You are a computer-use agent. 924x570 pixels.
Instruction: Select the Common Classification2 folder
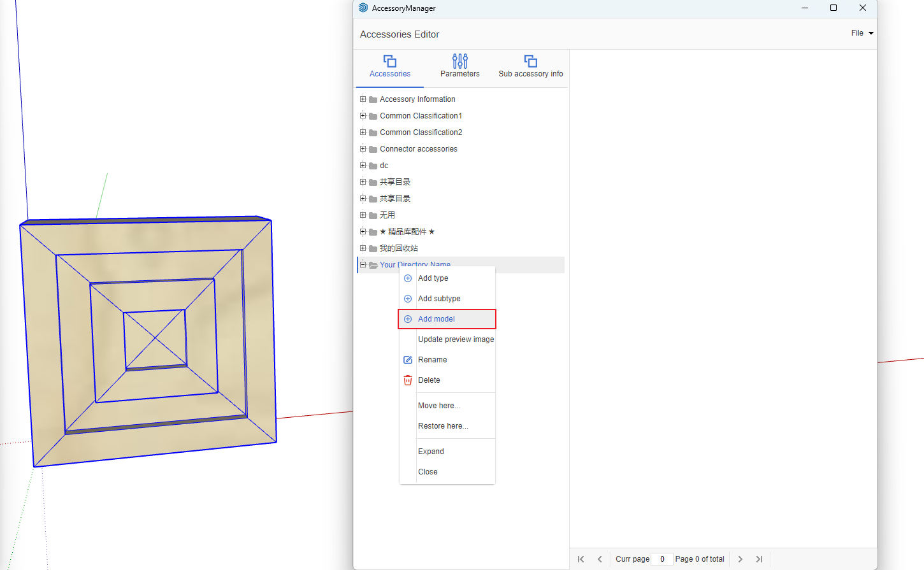pos(421,132)
